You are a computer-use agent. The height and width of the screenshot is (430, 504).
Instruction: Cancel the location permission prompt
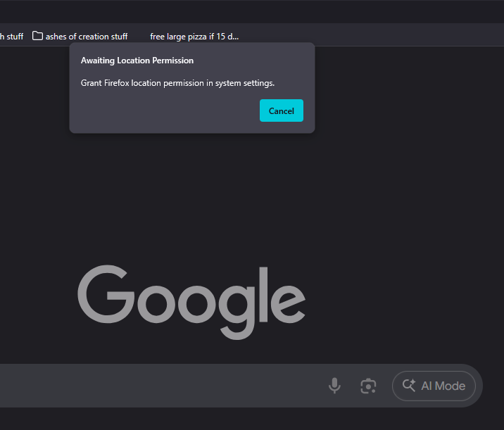282,110
